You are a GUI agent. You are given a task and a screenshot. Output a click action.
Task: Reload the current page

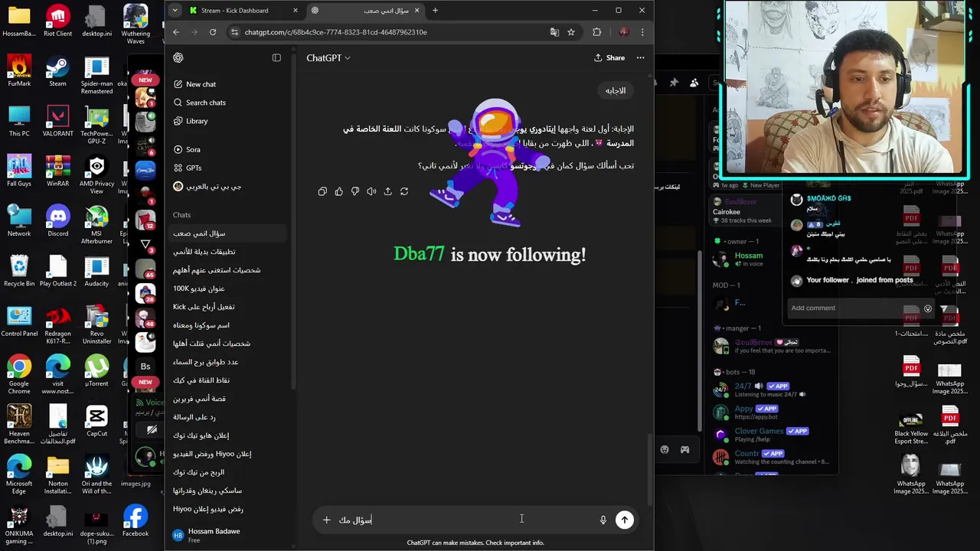[x=213, y=32]
